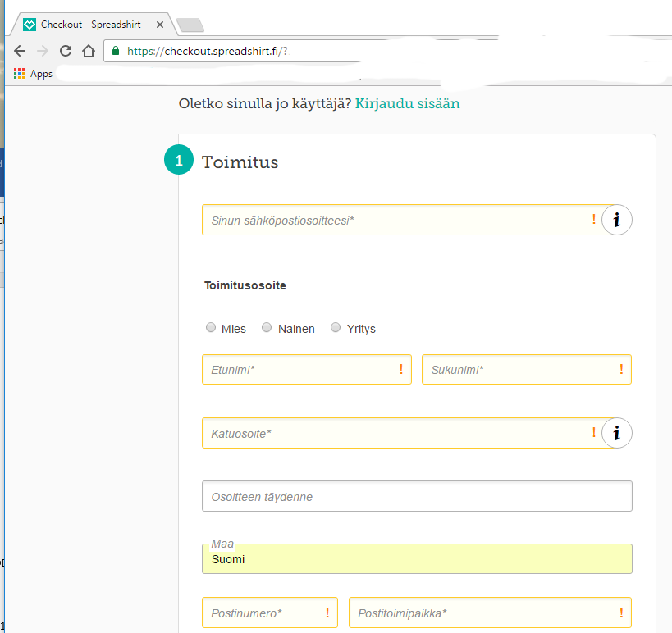Viewport: 672px width, 633px height.
Task: Click the Postinumero input field
Action: (x=263, y=613)
